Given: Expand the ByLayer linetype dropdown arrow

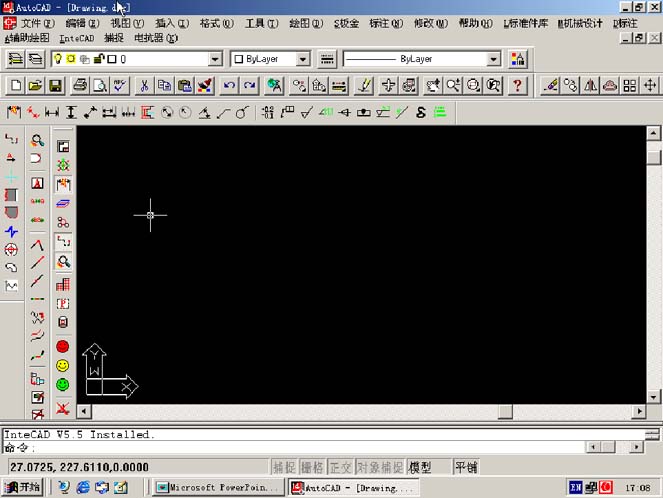Looking at the screenshot, I should [x=493, y=59].
